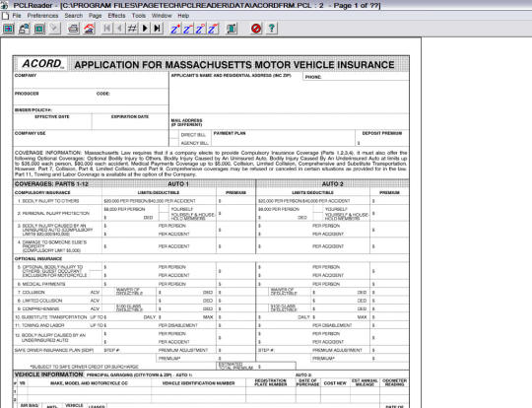
Task: Click the second Z zoom icon with minus
Action: coord(188,29)
